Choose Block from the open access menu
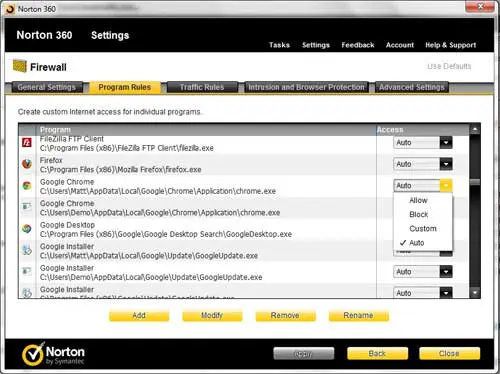 point(418,215)
